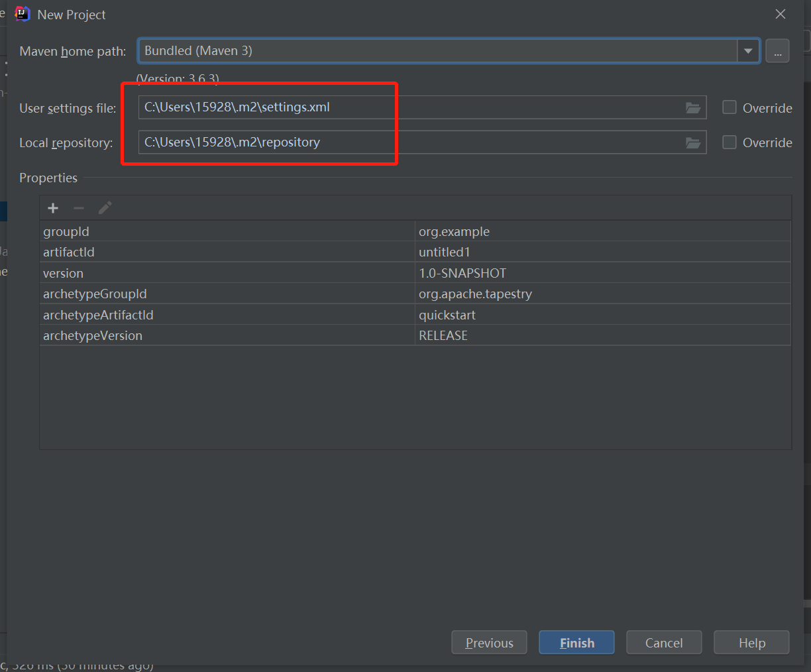811x672 pixels.
Task: Remove the selected property using minus icon
Action: click(x=79, y=208)
